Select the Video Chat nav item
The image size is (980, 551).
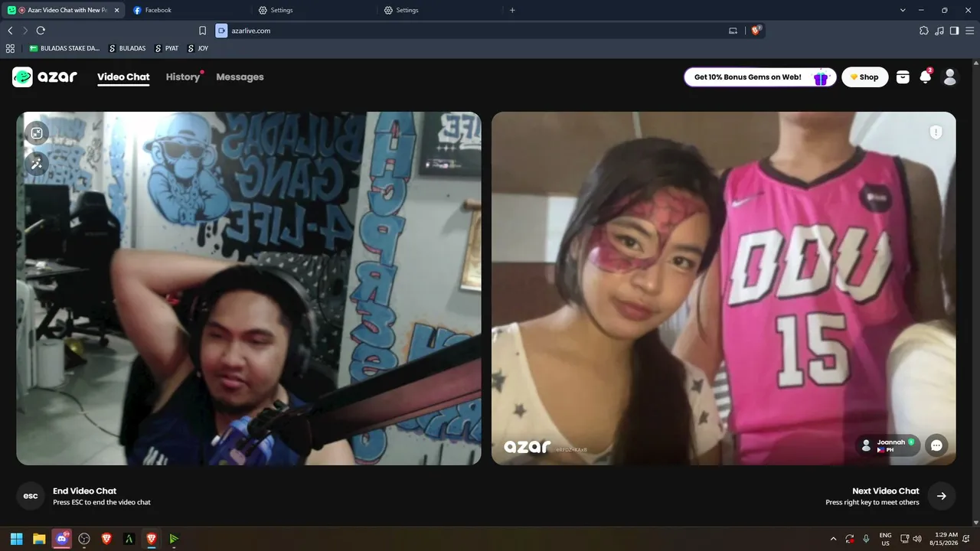(123, 77)
